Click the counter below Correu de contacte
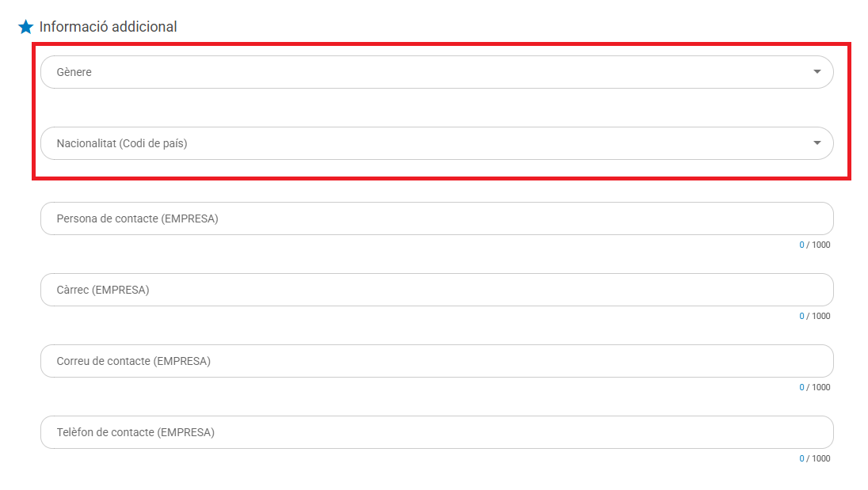This screenshot has height=490, width=868. point(814,387)
